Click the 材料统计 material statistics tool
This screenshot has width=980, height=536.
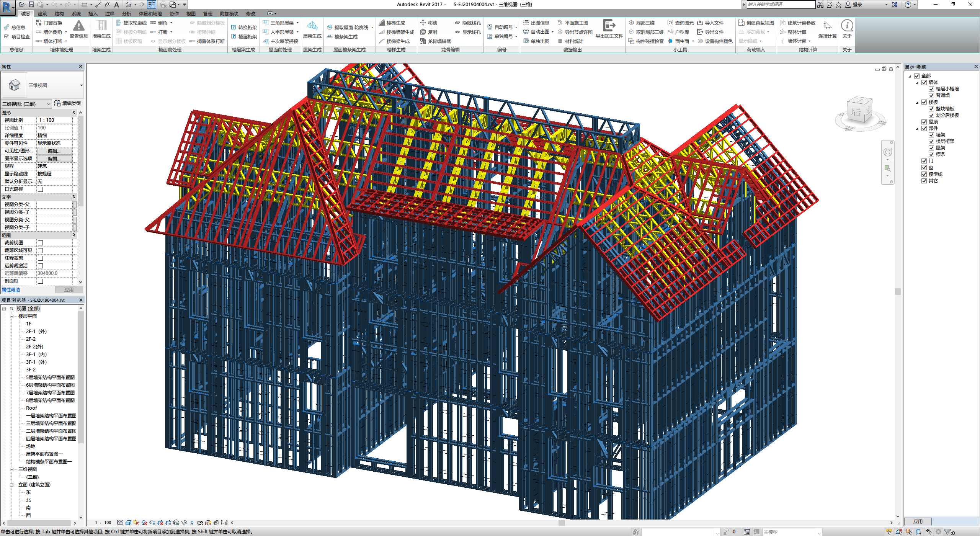[570, 41]
